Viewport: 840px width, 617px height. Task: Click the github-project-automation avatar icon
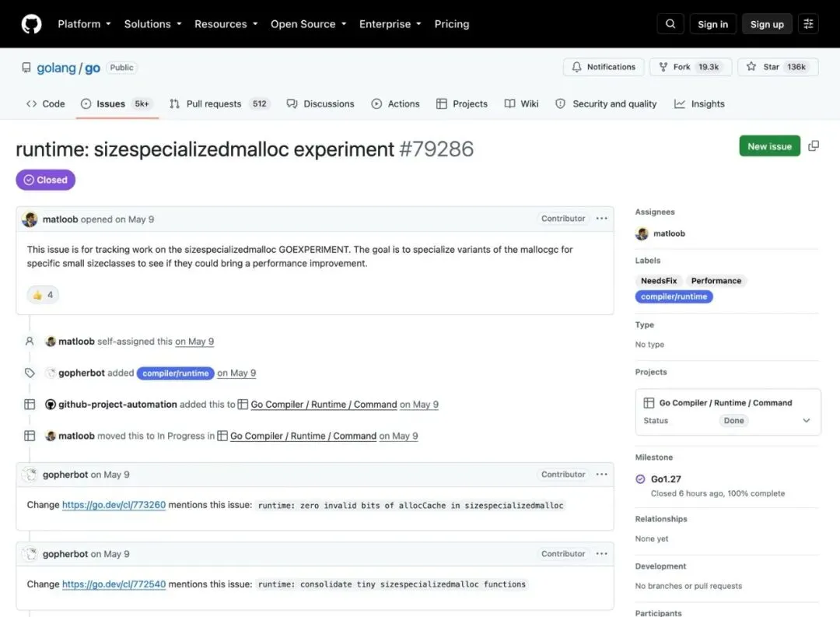tap(51, 405)
